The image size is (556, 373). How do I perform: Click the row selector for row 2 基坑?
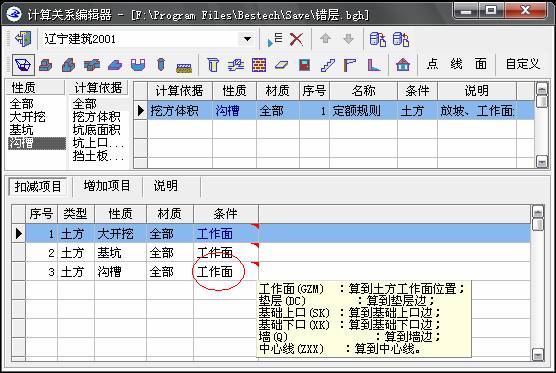point(18,252)
